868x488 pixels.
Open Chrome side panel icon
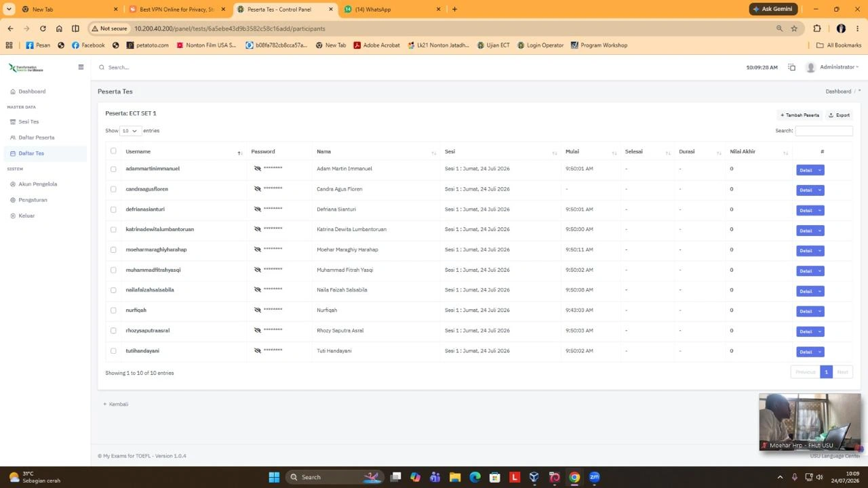(x=75, y=28)
